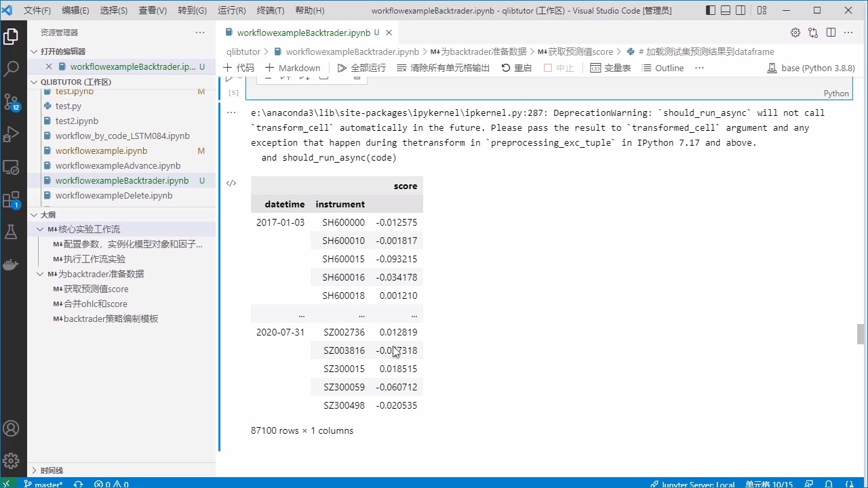
Task: Open the Extensions view
Action: 12,199
